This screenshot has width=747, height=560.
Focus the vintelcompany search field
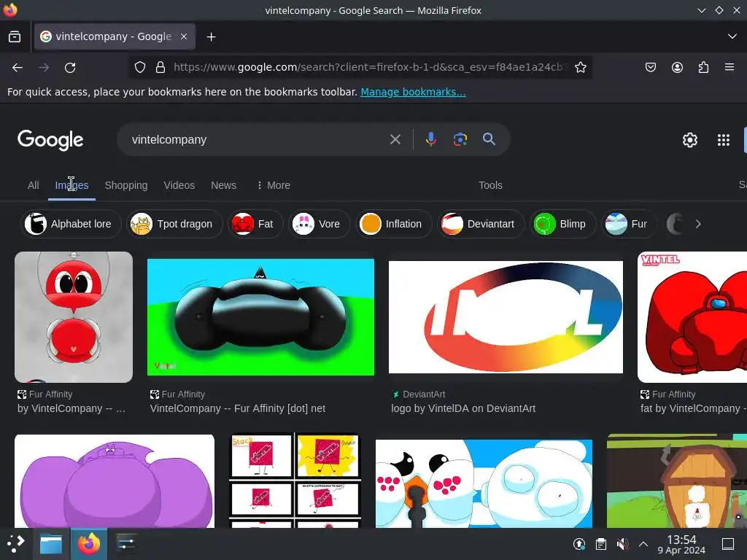[x=258, y=139]
